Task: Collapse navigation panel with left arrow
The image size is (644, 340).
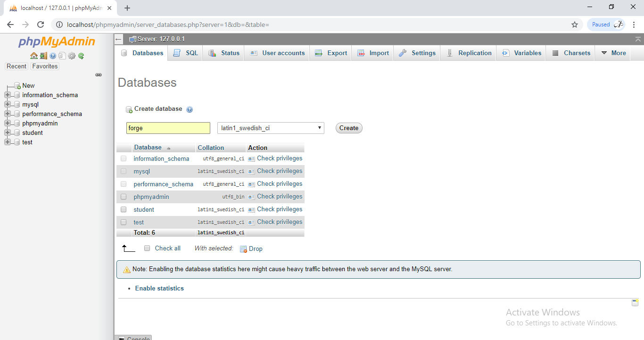Action: pos(119,39)
